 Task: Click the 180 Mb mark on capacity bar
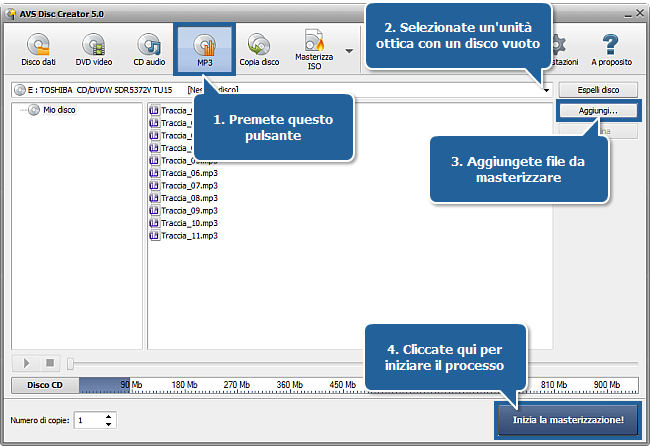pyautogui.click(x=184, y=385)
